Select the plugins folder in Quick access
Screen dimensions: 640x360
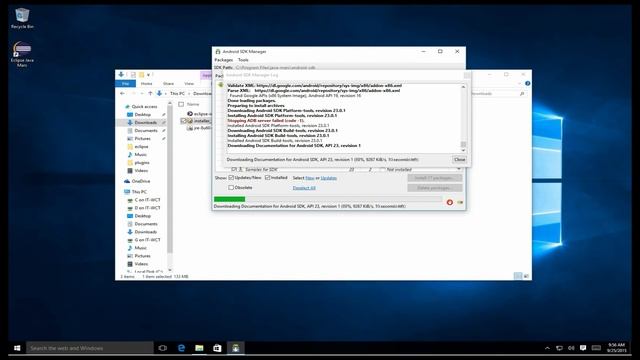(142, 162)
